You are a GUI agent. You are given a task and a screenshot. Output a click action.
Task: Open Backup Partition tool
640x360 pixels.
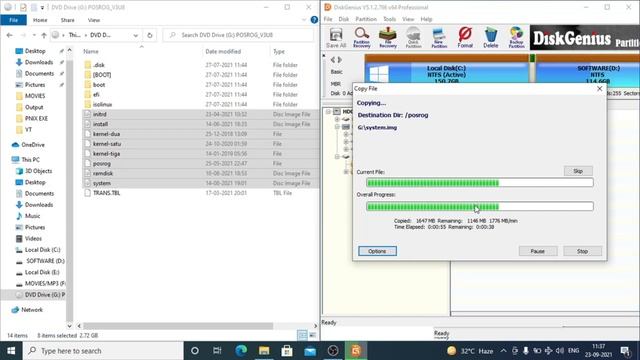pos(516,38)
